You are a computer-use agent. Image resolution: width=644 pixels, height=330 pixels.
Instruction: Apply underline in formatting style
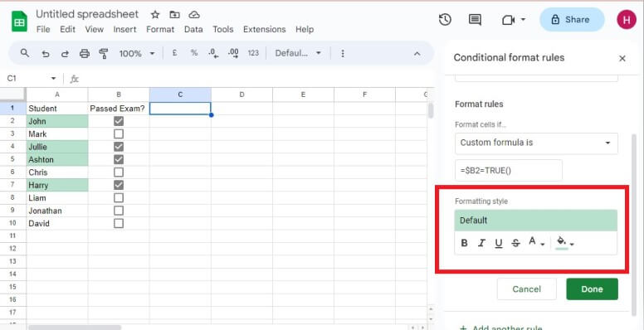(499, 243)
